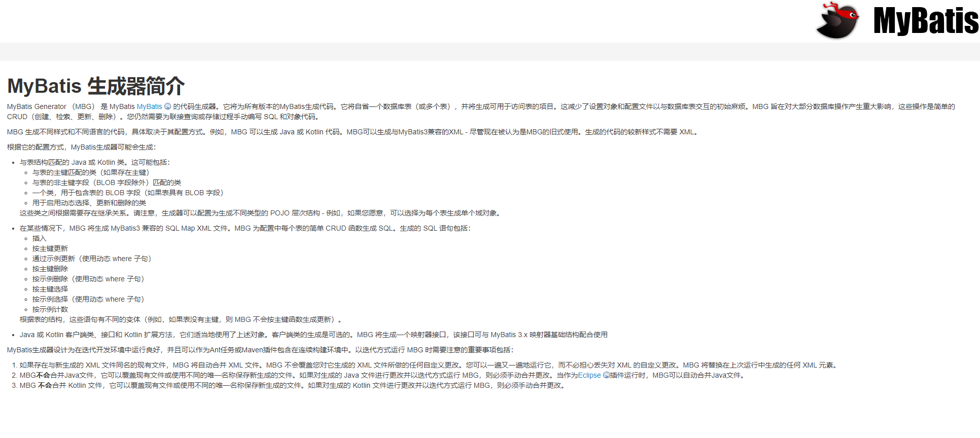
Task: Click the external-link icon after the Eclipse link
Action: click(x=606, y=375)
